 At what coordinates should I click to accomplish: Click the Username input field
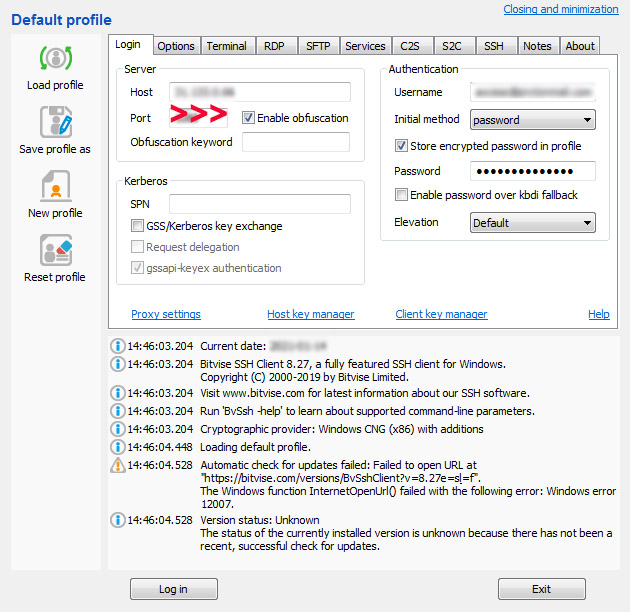[x=533, y=92]
